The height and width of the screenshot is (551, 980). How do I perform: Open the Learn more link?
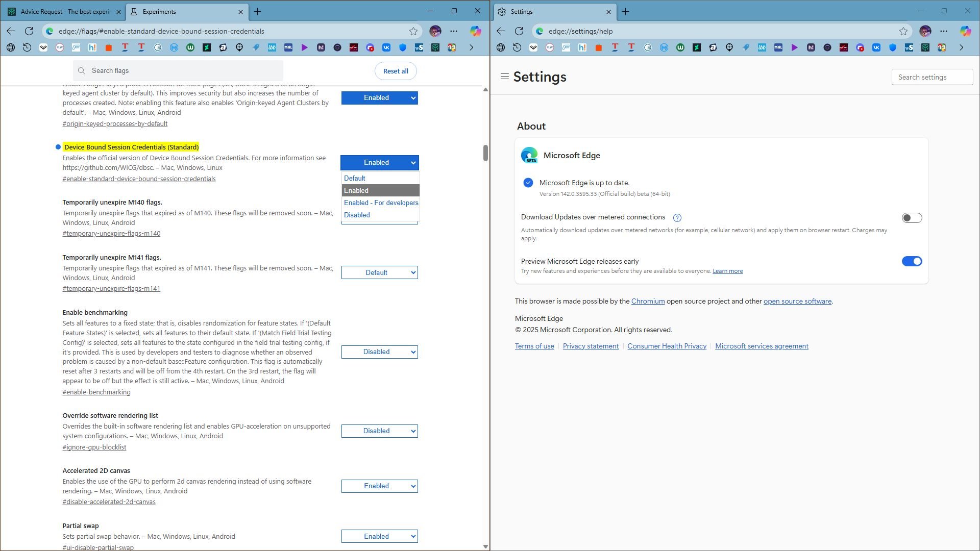pyautogui.click(x=727, y=271)
